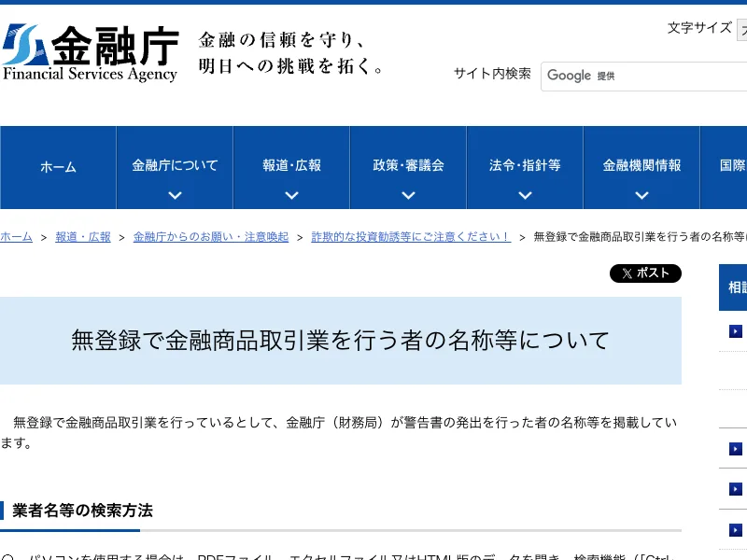
Task: Expand chevron under 金融機関情報
Action: pos(641,195)
